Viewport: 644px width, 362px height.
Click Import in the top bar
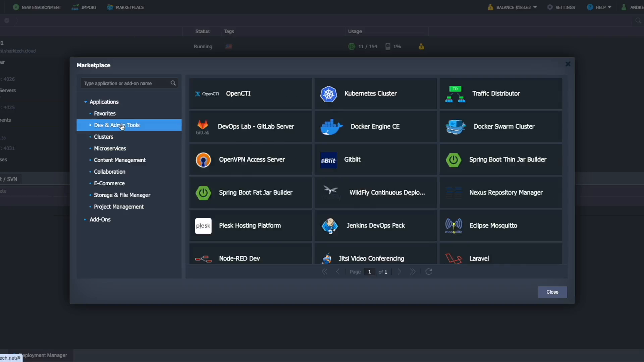[84, 7]
